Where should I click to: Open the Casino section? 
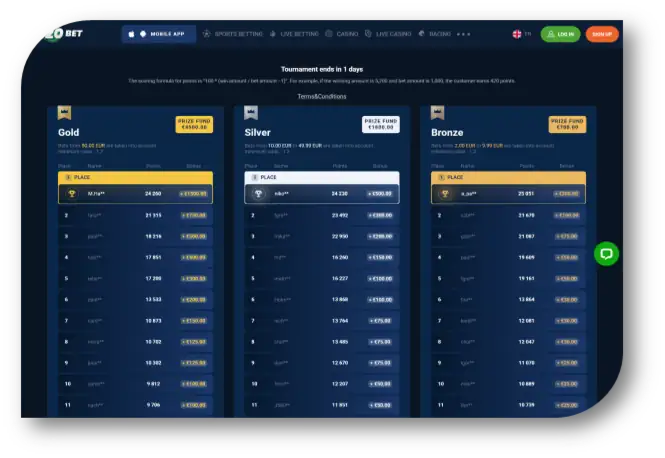tap(343, 34)
